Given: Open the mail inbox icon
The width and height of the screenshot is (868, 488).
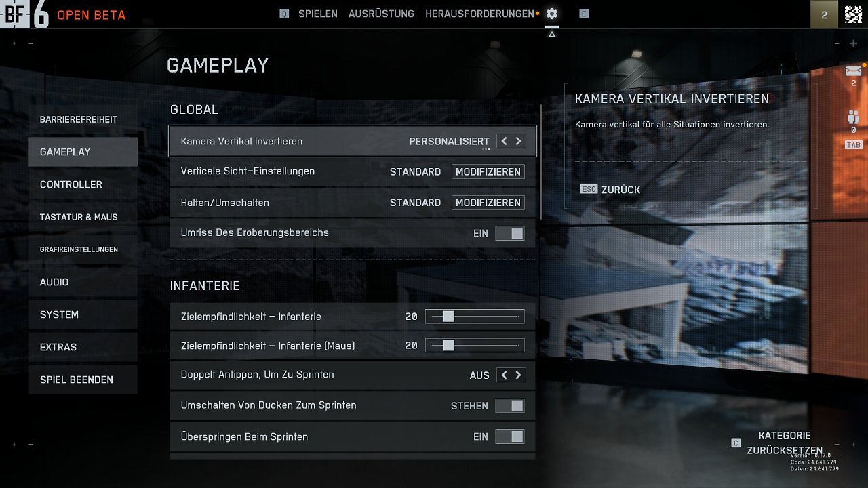Looking at the screenshot, I should [x=853, y=70].
